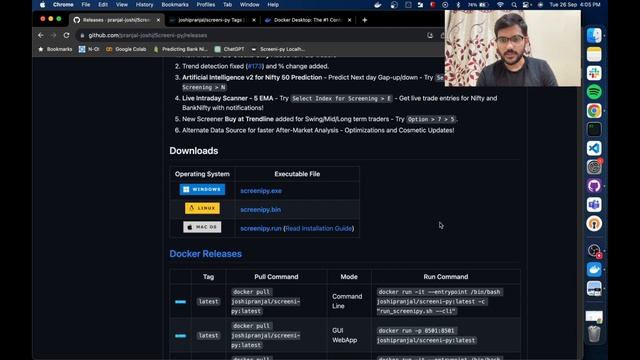
Task: Open the Help menu
Action: tap(273, 5)
